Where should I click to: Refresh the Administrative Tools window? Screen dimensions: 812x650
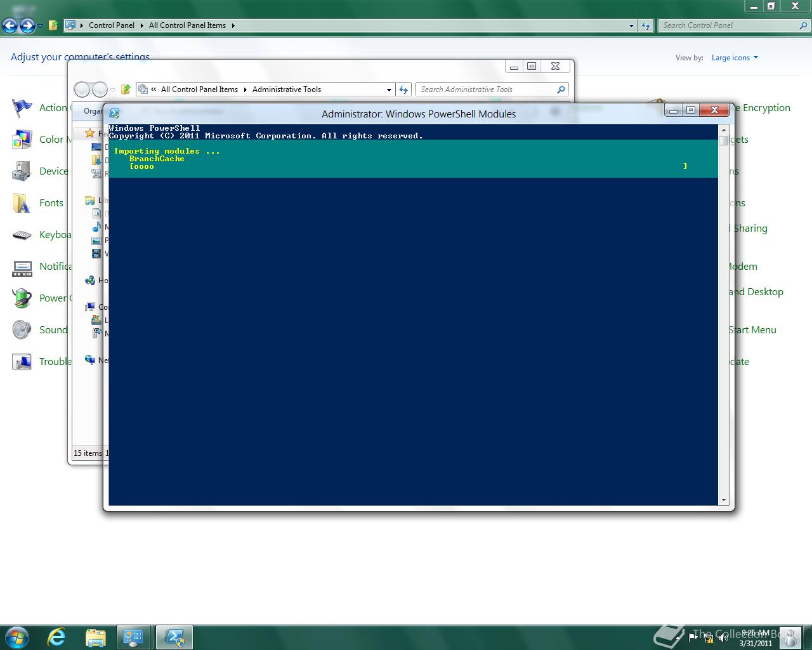[x=403, y=90]
